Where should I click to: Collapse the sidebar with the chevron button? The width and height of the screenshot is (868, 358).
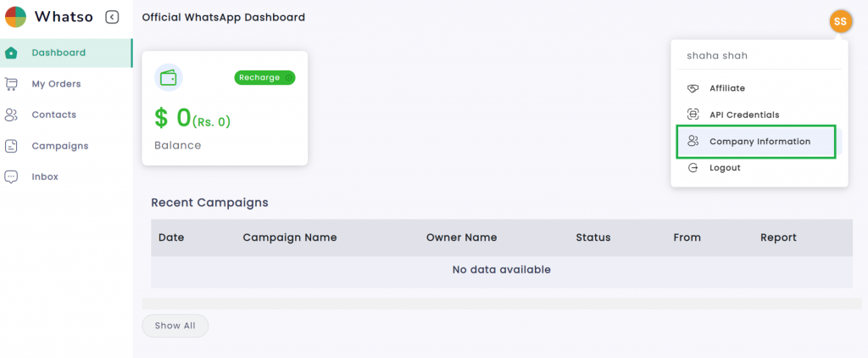(112, 17)
